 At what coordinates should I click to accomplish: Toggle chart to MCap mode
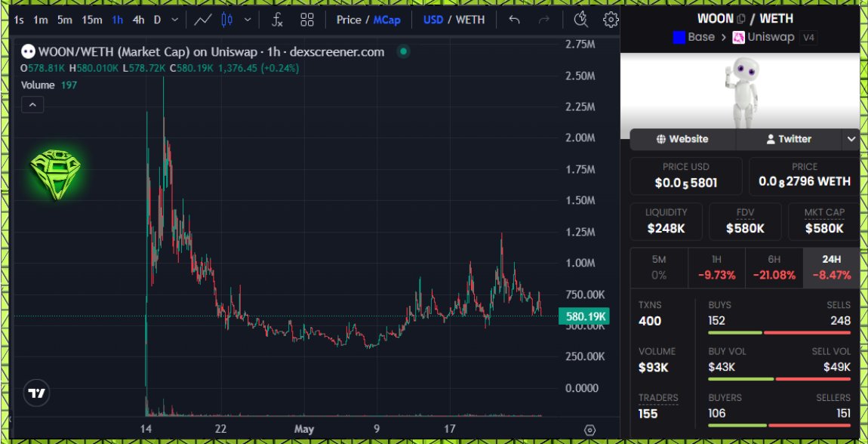coord(386,20)
